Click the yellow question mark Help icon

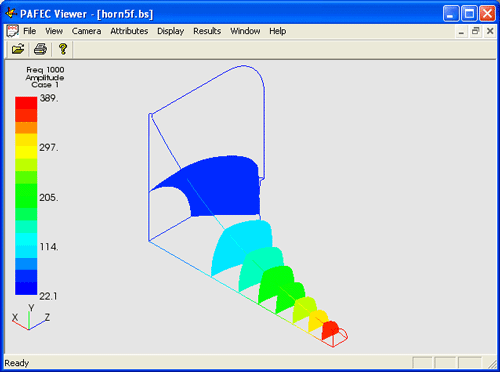coord(63,49)
